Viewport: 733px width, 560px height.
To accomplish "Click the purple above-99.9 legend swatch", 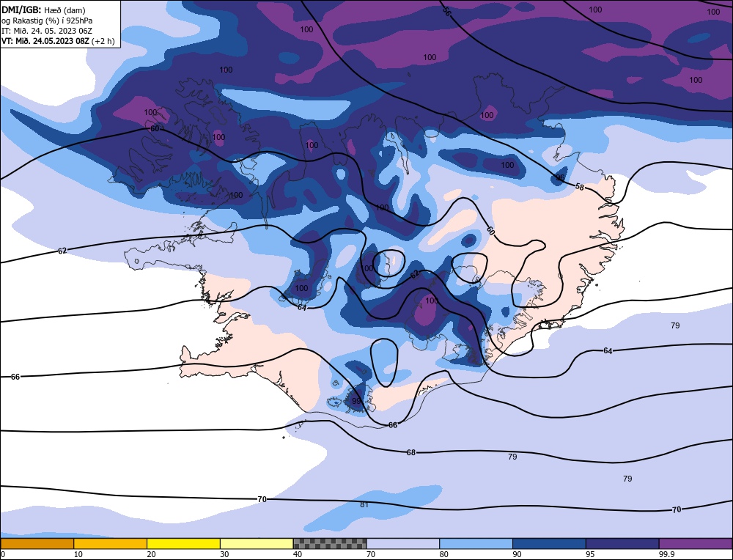I will 696,543.
